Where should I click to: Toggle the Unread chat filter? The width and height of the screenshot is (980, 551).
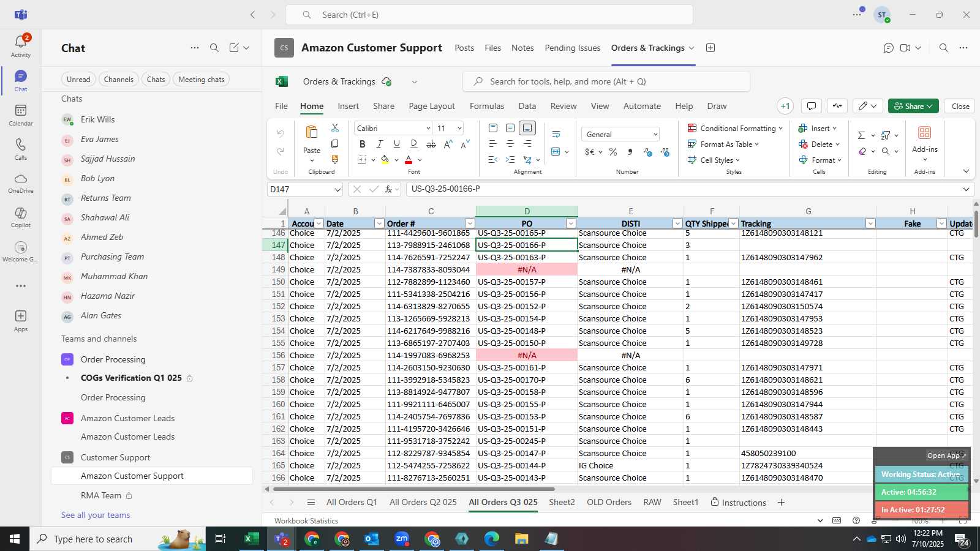tap(78, 80)
